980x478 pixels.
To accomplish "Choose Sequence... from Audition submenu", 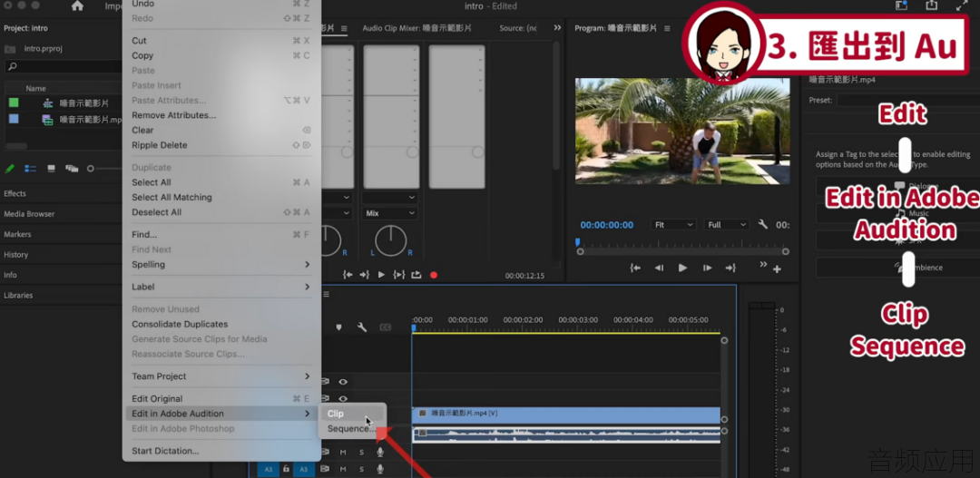I will (353, 429).
